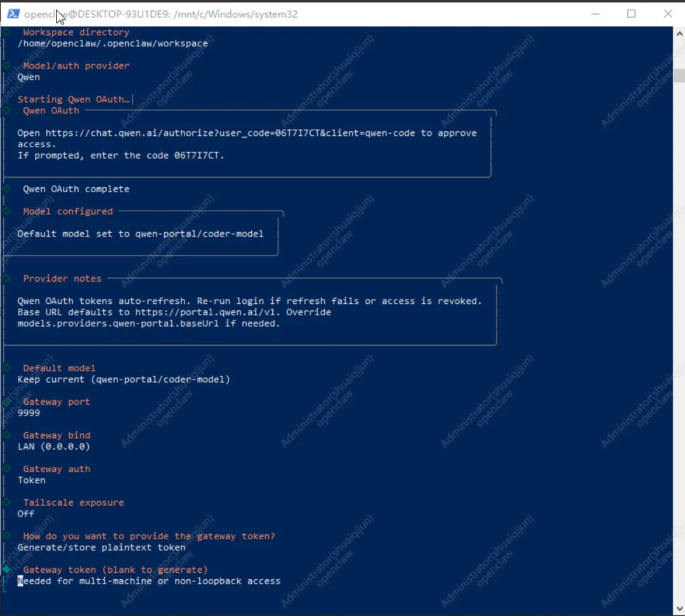685x616 pixels.
Task: Click the 'LAN (0.0.0.0)' value
Action: (x=54, y=447)
